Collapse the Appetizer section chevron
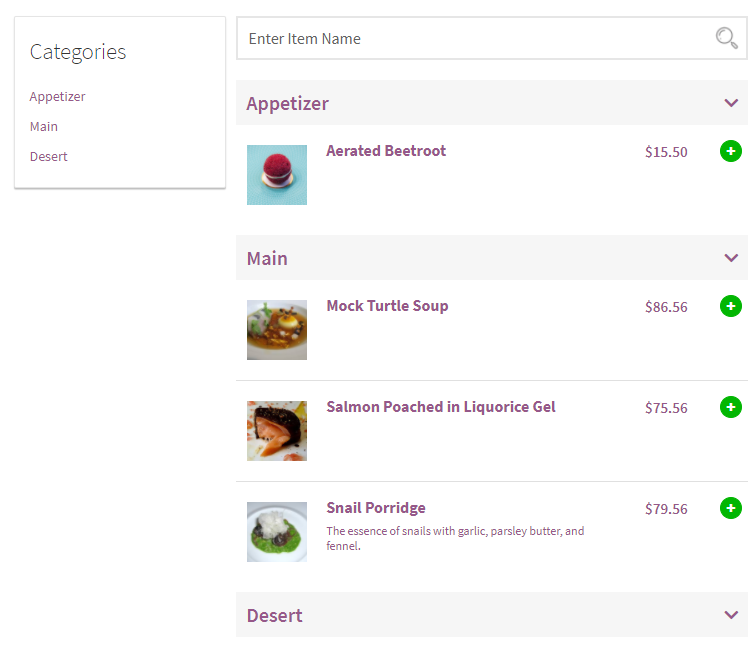754x659 pixels. pos(731,103)
